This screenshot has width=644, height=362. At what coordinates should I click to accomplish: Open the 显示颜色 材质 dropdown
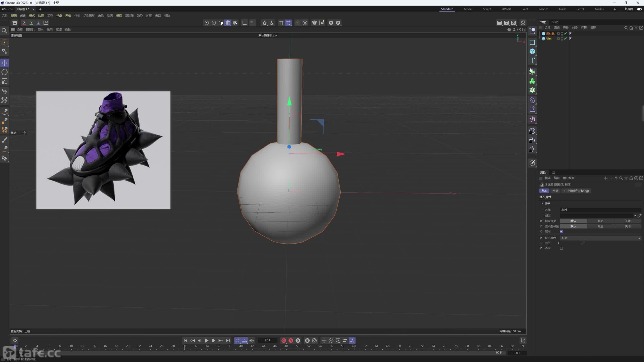[x=600, y=238]
